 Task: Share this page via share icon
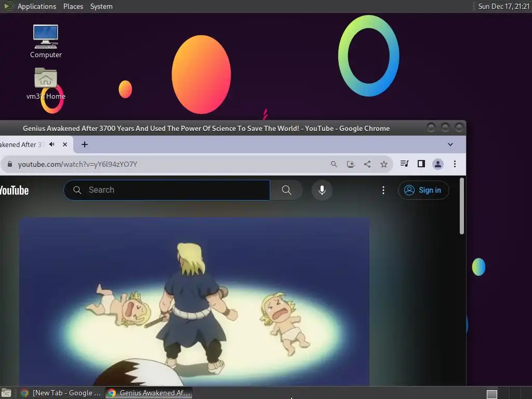coord(367,164)
